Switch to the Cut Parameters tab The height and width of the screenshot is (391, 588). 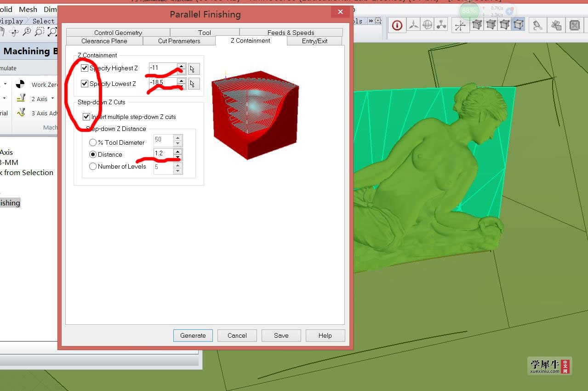click(179, 41)
